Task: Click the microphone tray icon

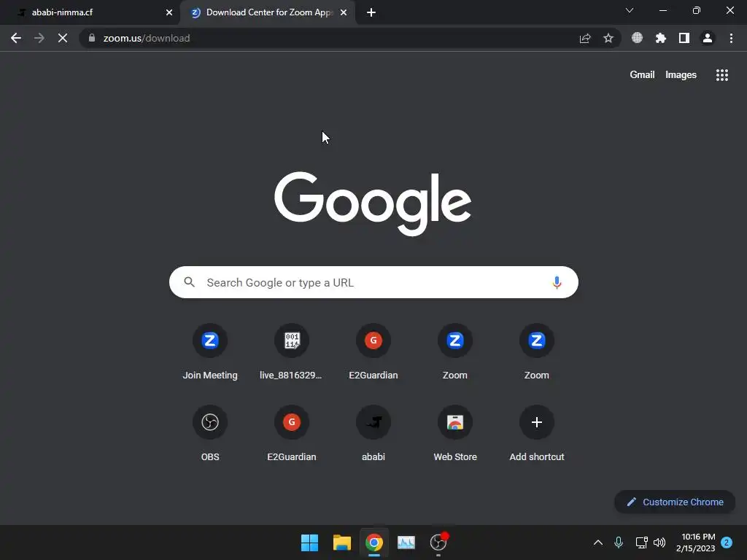Action: point(619,542)
